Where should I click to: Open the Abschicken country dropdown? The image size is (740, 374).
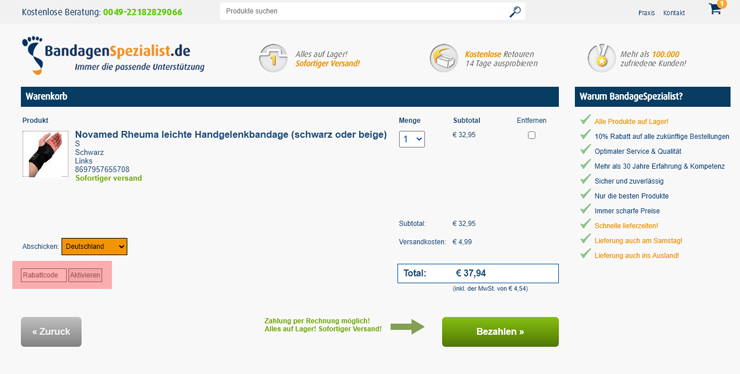click(94, 246)
